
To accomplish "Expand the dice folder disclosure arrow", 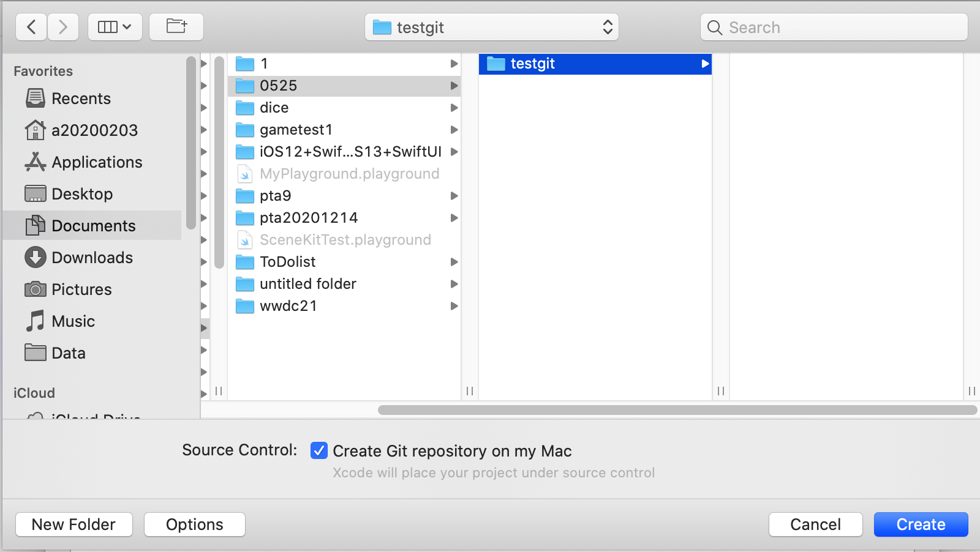I will [454, 108].
